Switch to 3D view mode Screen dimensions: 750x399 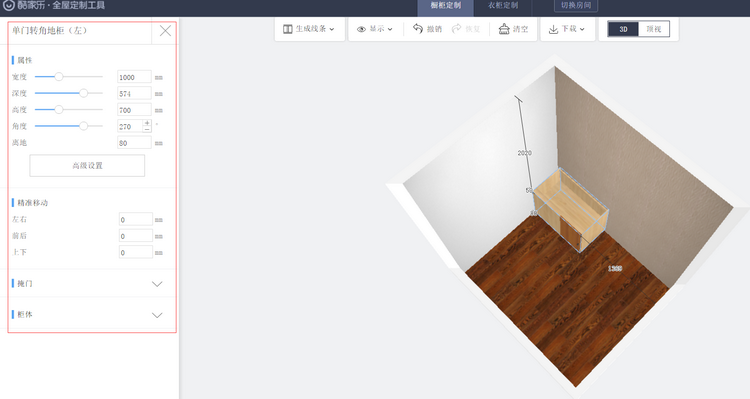(x=623, y=29)
